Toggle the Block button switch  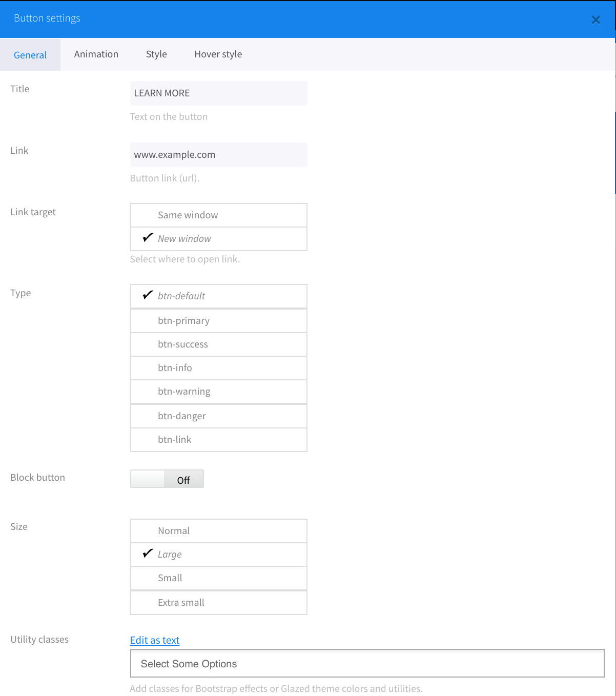point(167,479)
